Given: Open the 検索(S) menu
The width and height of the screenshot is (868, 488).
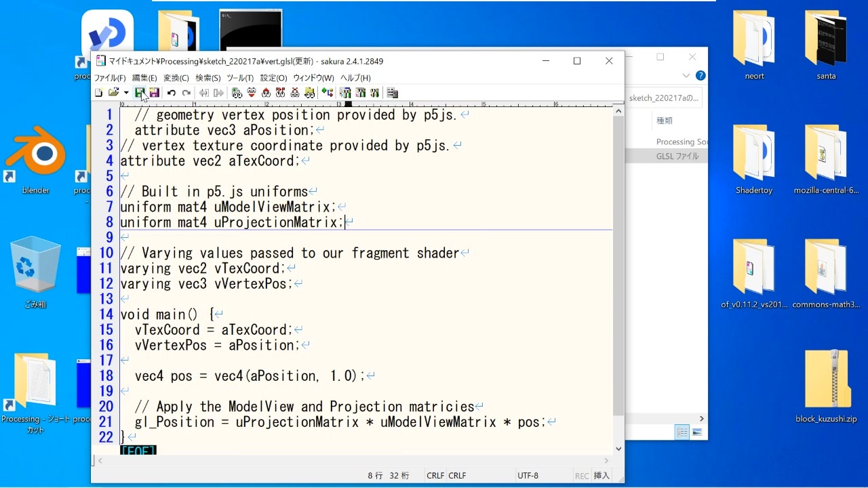Looking at the screenshot, I should click(207, 77).
